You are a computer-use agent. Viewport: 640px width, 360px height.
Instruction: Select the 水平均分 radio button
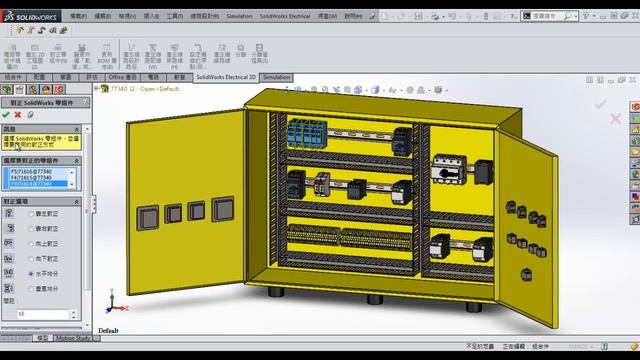(31, 273)
